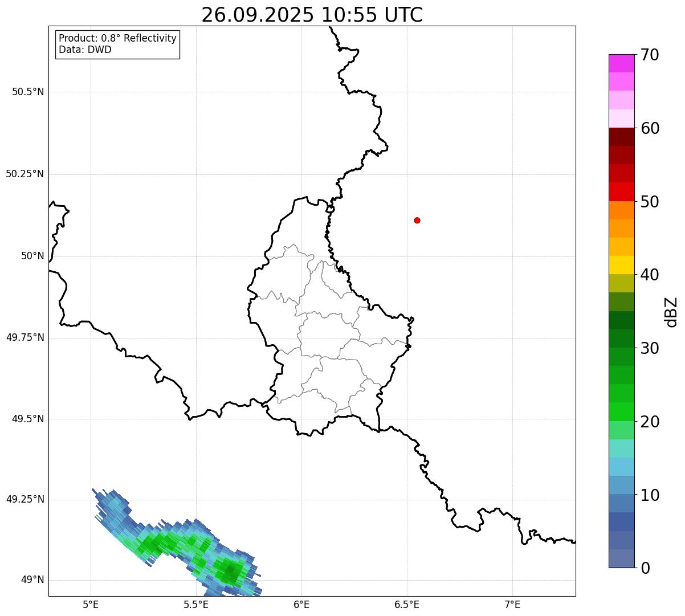This screenshot has height=616, width=685.
Task: Click the 49.5°N latitude label
Action: pyautogui.click(x=28, y=419)
